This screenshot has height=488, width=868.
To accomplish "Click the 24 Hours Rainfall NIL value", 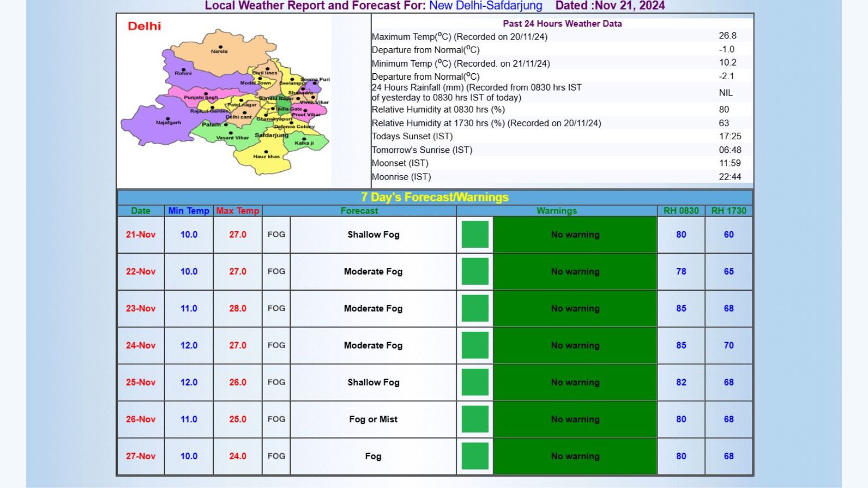I will 725,93.
